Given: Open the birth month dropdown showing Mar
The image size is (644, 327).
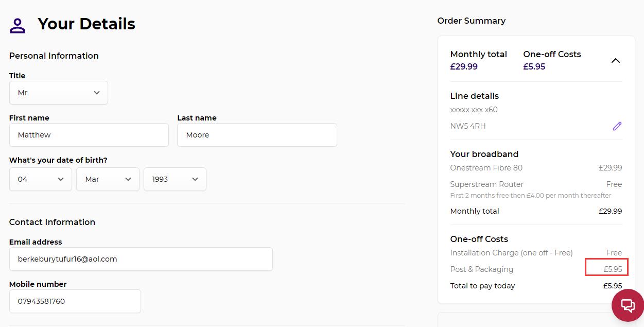Looking at the screenshot, I should tap(108, 179).
